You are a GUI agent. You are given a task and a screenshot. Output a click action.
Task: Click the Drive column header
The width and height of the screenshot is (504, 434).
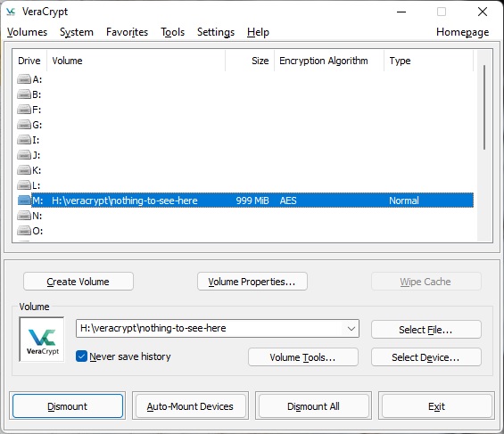[x=29, y=61]
